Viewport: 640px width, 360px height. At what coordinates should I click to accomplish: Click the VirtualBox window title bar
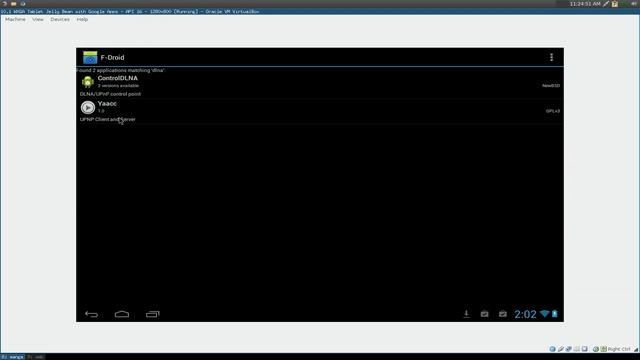320,11
